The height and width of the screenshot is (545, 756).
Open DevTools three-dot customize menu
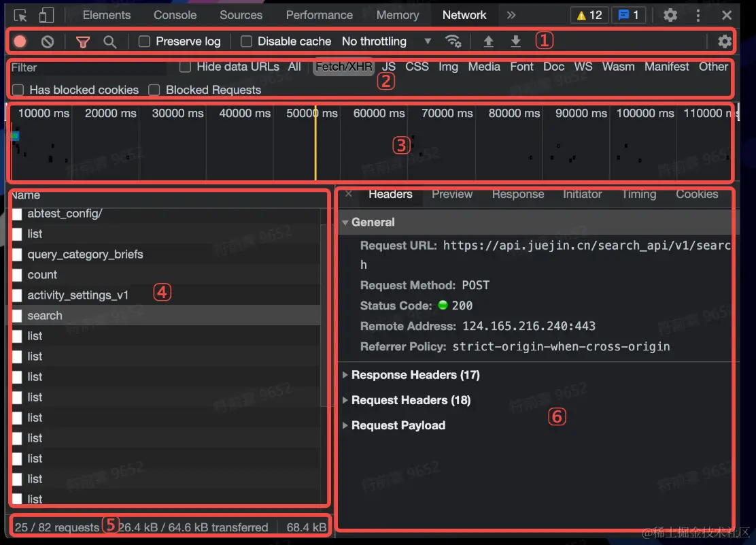(698, 16)
